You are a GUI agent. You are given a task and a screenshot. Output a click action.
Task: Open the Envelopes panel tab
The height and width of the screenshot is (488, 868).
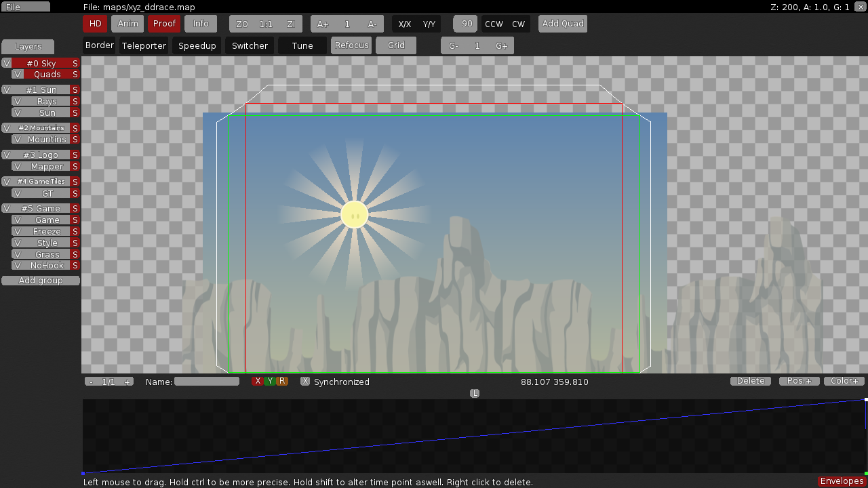click(x=842, y=481)
